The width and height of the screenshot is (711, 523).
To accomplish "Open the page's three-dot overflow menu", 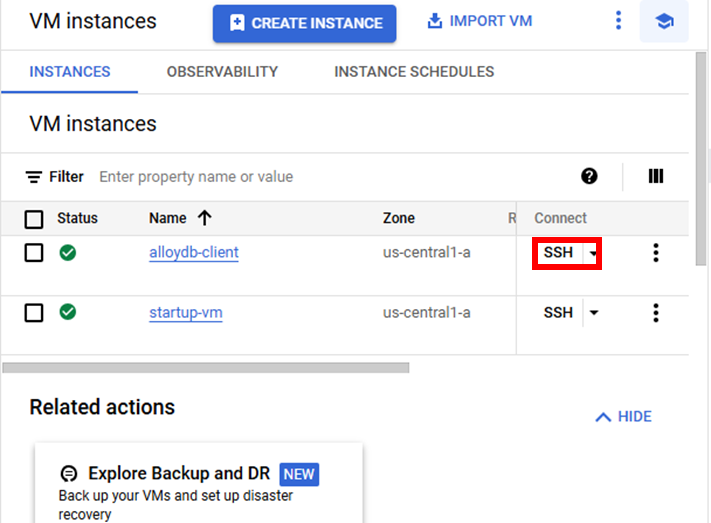I will [618, 21].
